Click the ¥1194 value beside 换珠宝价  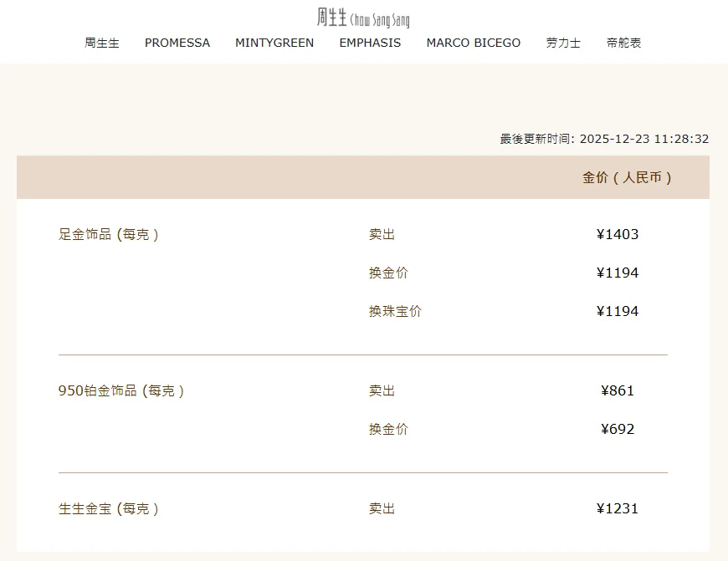[x=618, y=311]
